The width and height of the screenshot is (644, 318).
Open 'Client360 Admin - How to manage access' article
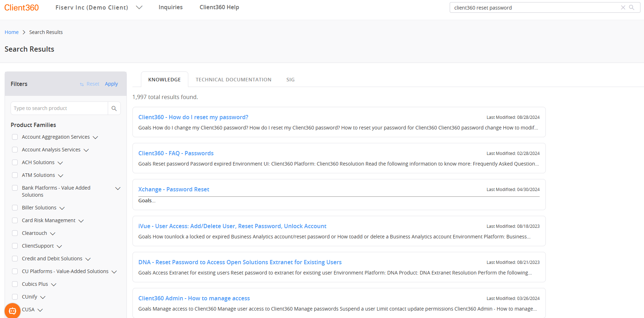194,298
